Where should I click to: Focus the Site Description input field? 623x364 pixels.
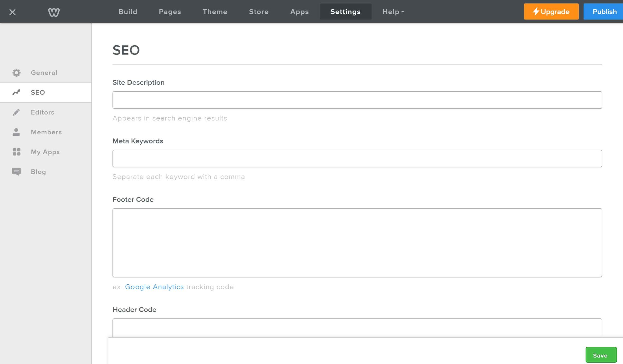tap(357, 100)
